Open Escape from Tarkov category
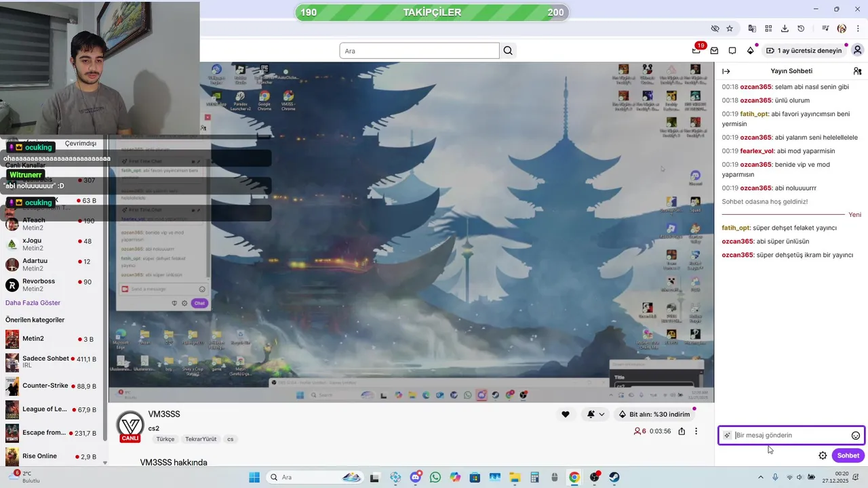Viewport: 868px width, 488px height. (52, 433)
